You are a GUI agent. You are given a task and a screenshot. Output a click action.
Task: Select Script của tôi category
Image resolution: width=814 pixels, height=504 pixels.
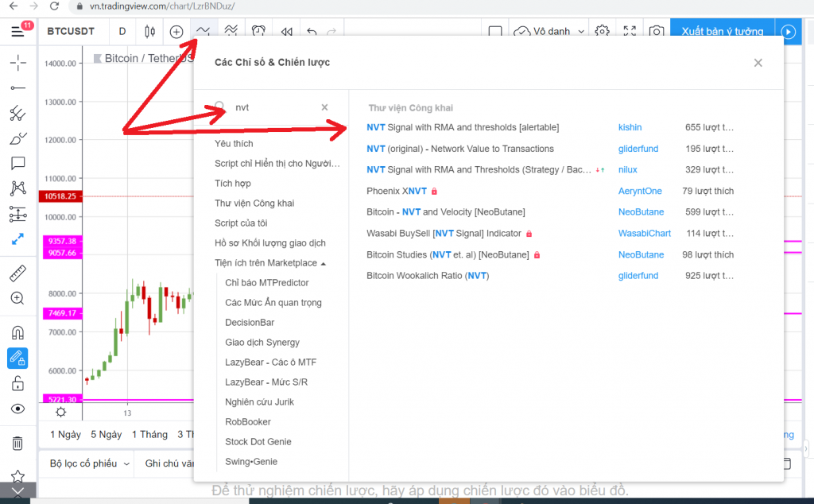click(241, 223)
